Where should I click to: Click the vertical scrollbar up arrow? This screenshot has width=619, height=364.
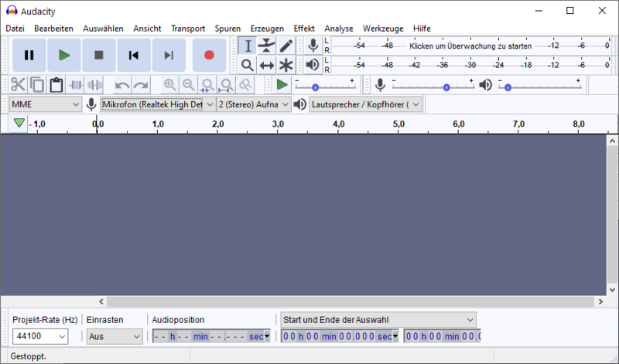pos(612,141)
